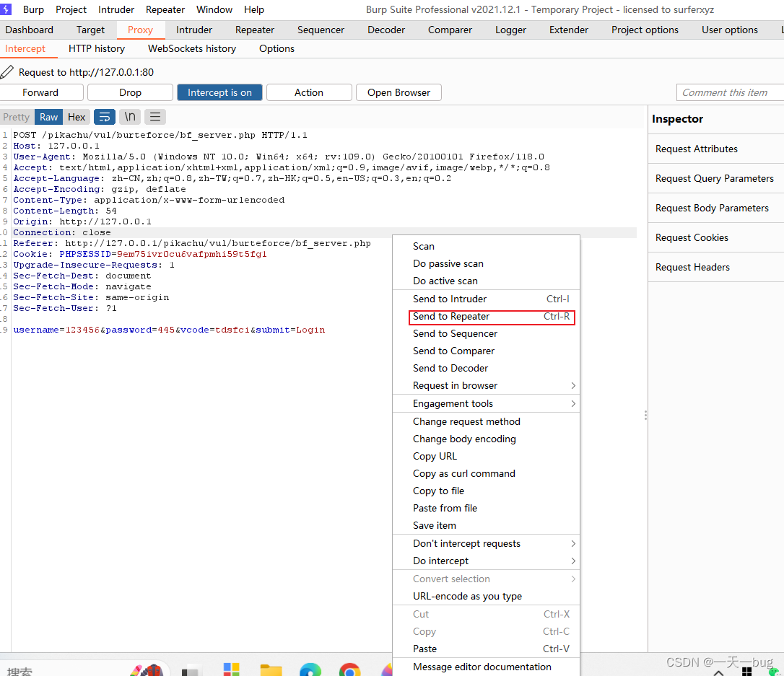
Task: Open the editor hamburger menu icon
Action: click(x=155, y=117)
